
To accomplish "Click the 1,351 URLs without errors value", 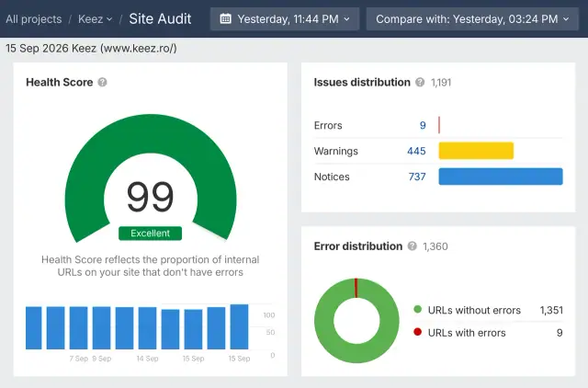I will tap(551, 310).
